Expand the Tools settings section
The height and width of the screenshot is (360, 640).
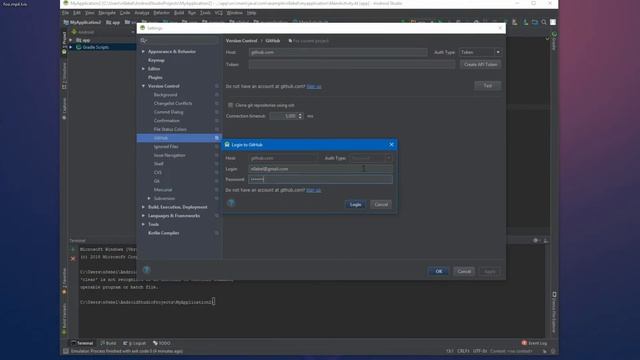(x=143, y=224)
